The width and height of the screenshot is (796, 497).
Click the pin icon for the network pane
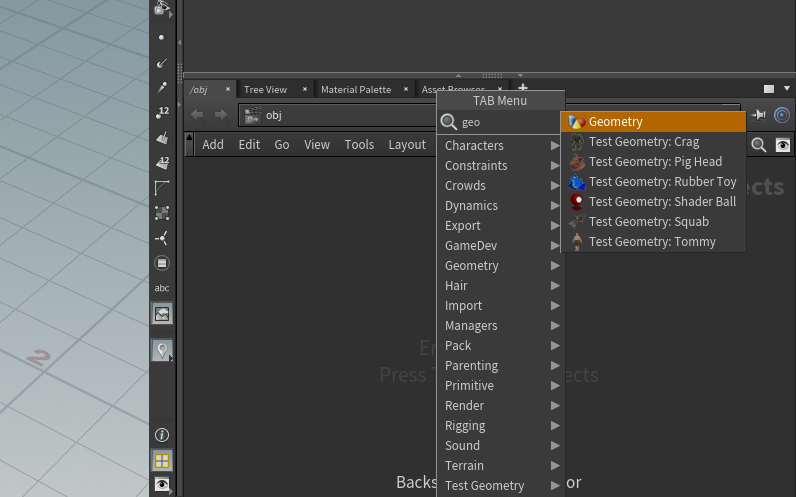[759, 115]
